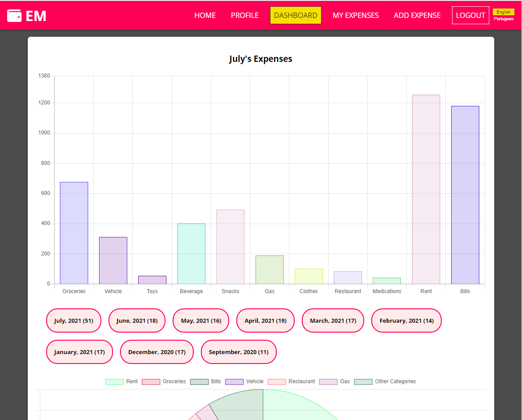Pick February, 2021 (14) month

pyautogui.click(x=406, y=320)
